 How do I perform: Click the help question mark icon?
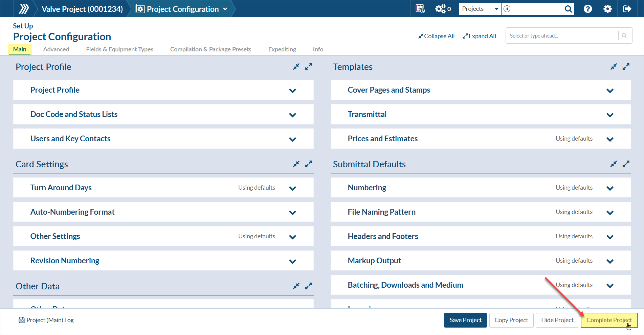(x=588, y=9)
